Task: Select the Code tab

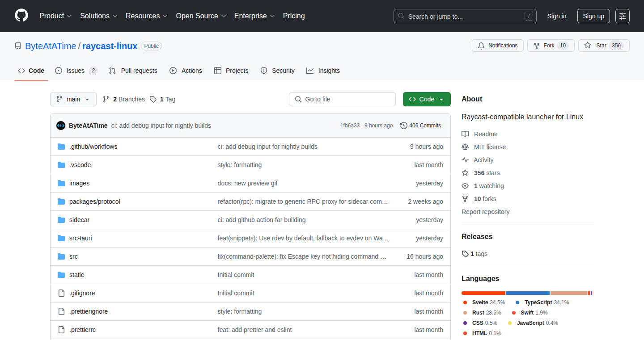Action: pos(31,71)
